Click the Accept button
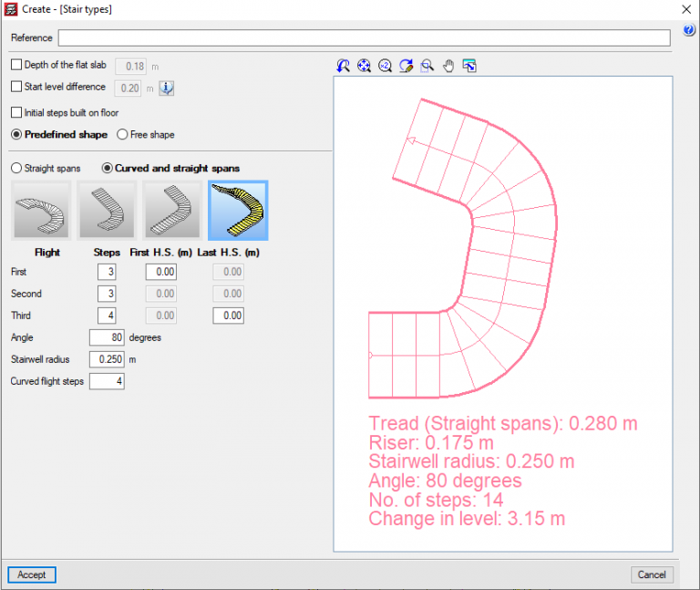The height and width of the screenshot is (590, 700). (32, 574)
